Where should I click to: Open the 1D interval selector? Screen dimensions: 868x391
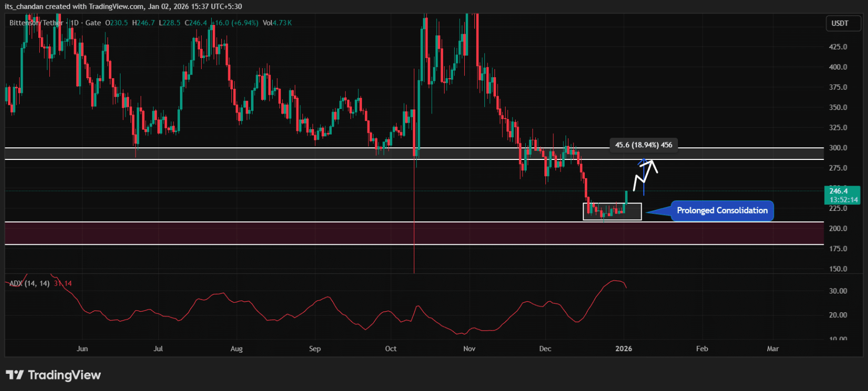point(75,23)
